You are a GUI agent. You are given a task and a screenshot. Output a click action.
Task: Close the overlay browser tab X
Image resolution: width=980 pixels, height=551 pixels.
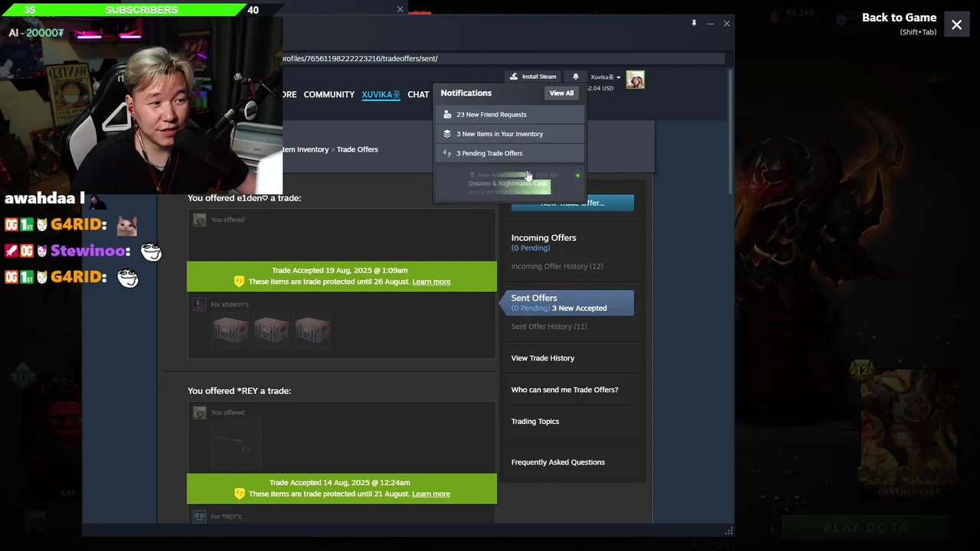[400, 9]
